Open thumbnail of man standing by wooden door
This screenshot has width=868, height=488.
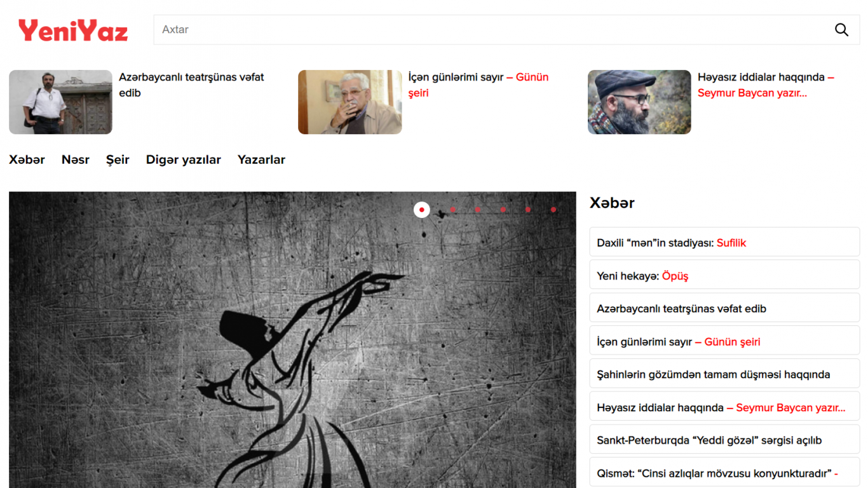60,102
